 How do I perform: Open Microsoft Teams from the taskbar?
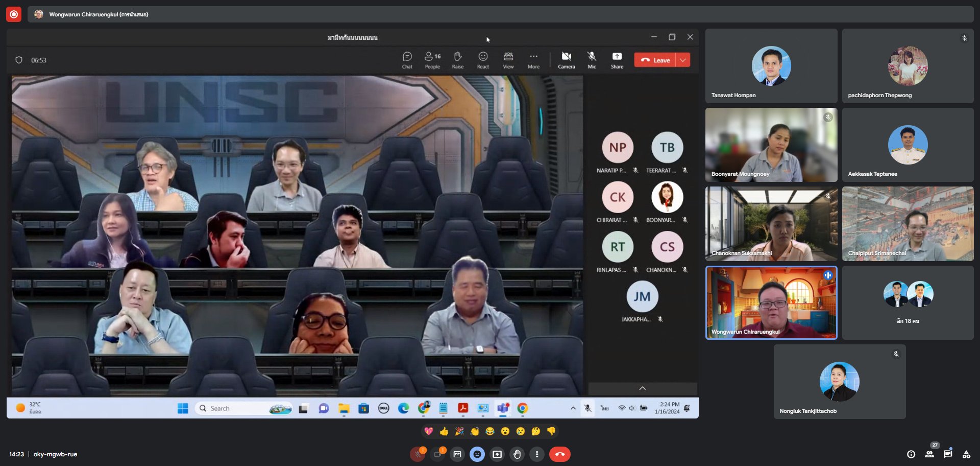(503, 408)
